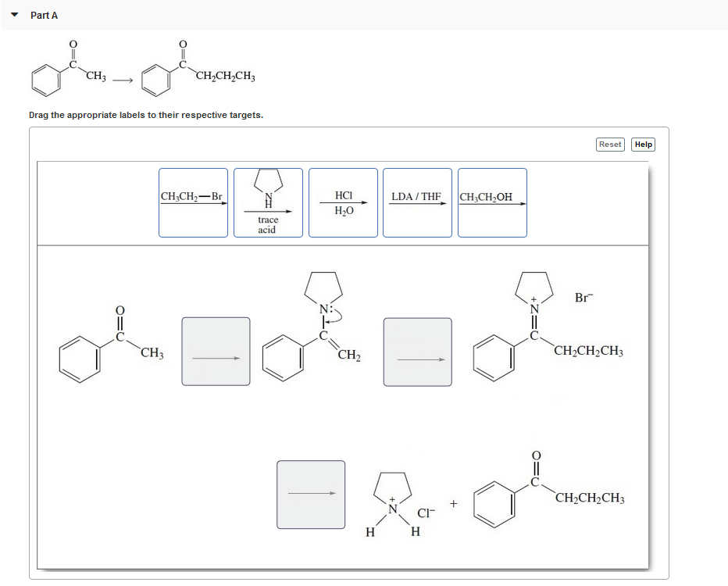Click the first gray drop target box
728x586 pixels.
(x=216, y=351)
